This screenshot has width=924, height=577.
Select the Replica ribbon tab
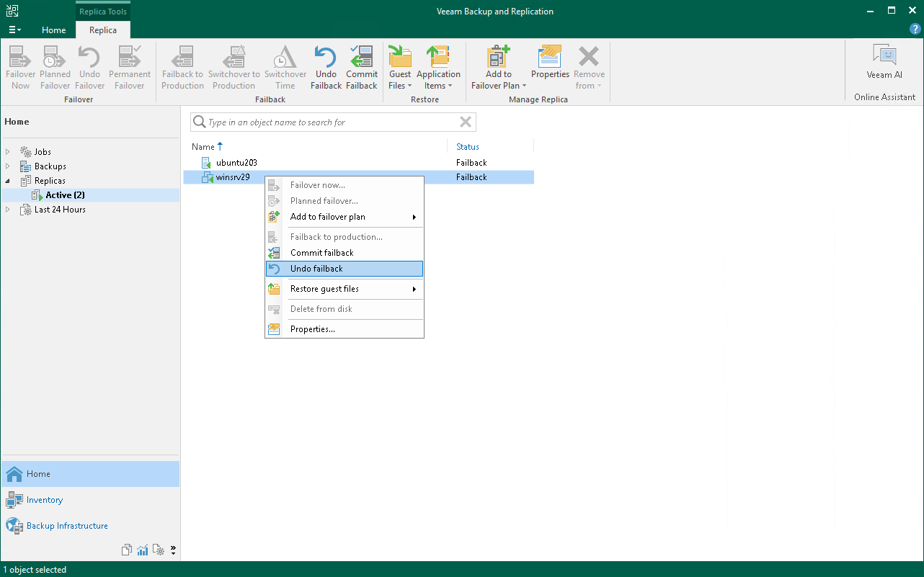pos(103,30)
